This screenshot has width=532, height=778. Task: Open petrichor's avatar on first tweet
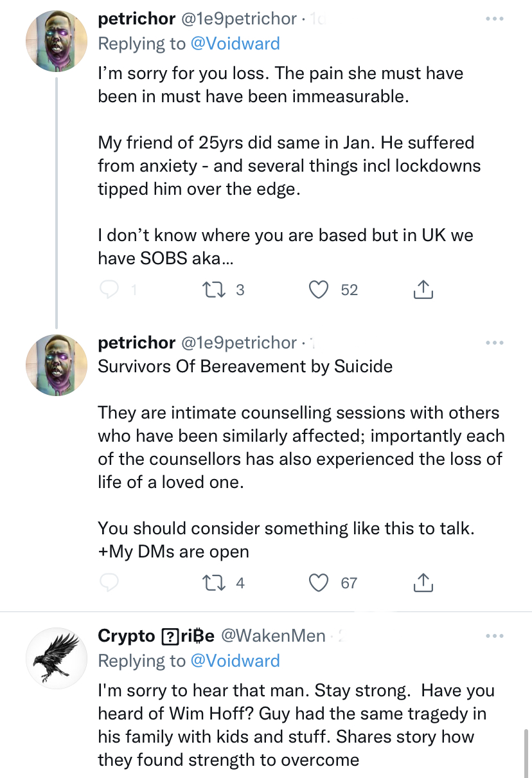click(x=56, y=41)
